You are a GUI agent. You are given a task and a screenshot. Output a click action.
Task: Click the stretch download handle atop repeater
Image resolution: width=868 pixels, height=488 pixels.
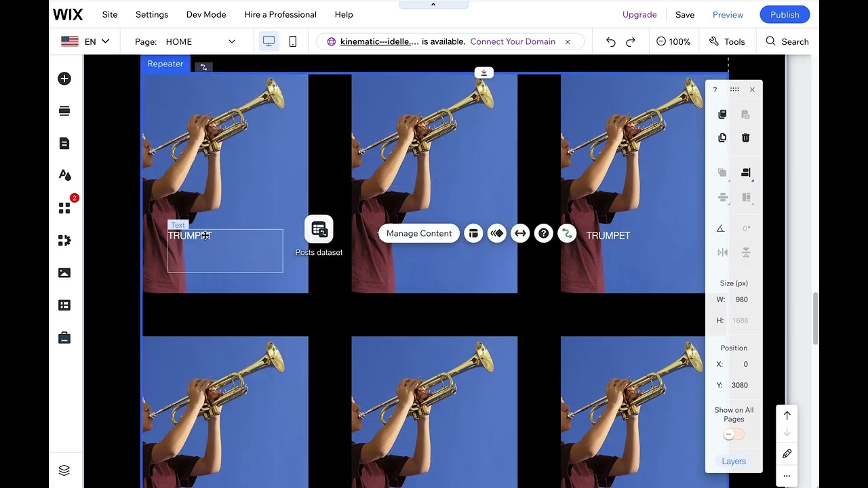point(484,73)
